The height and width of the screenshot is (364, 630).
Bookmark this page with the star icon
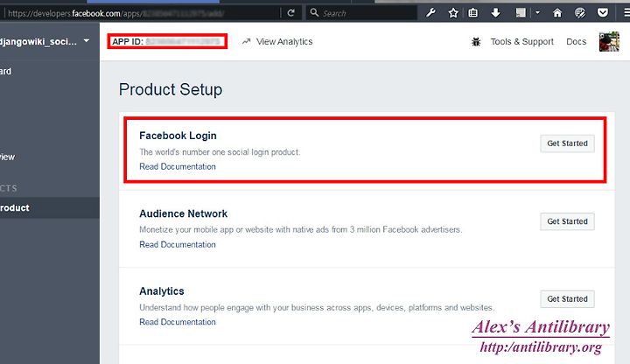453,13
